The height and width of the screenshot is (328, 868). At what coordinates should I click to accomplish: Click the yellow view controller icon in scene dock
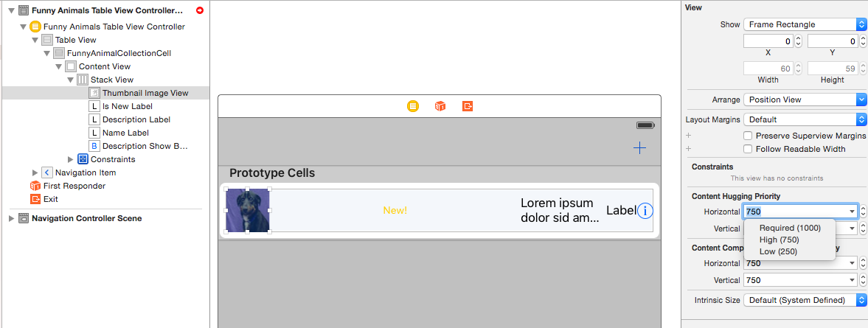point(412,106)
